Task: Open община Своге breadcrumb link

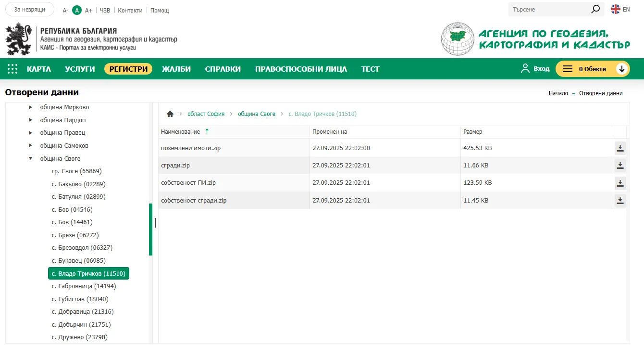Action: tap(257, 114)
